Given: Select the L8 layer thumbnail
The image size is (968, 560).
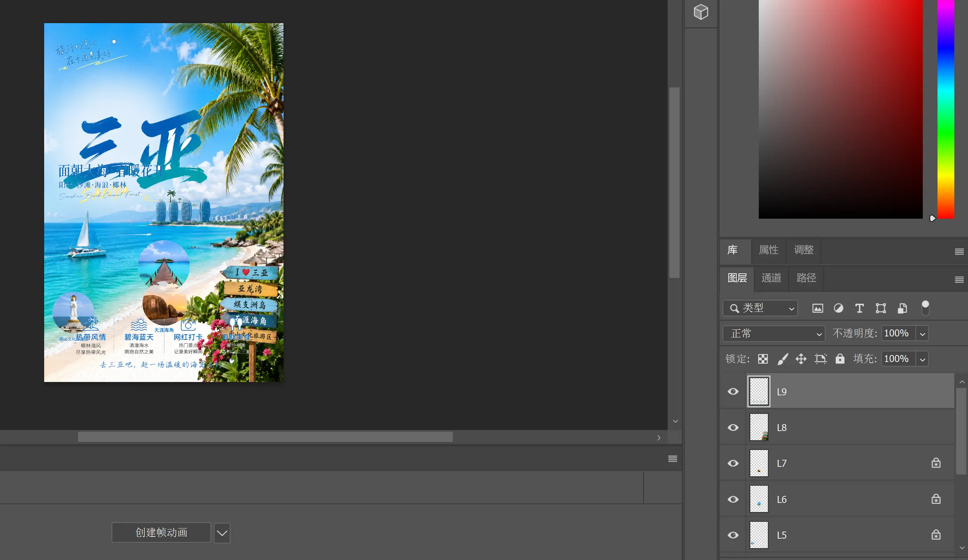Looking at the screenshot, I should point(759,427).
